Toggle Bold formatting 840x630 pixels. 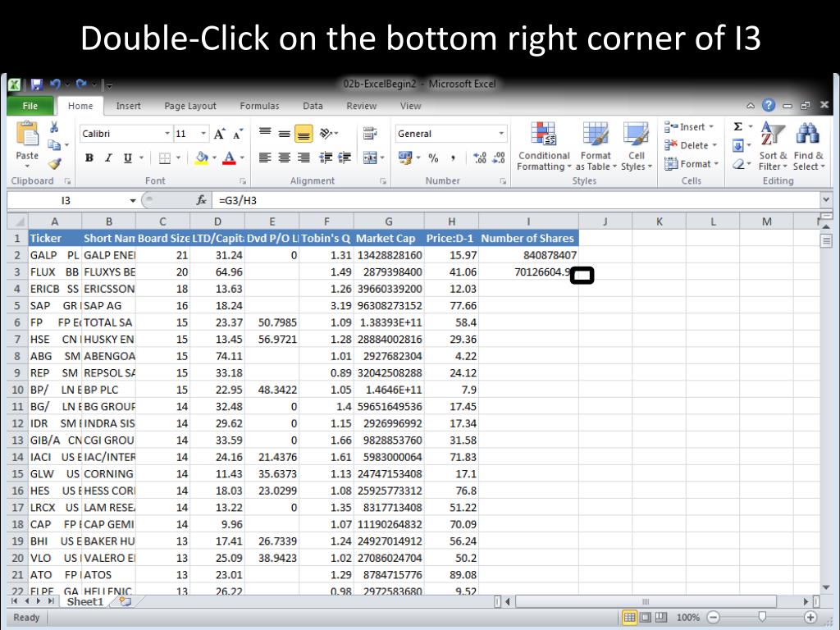(x=89, y=158)
